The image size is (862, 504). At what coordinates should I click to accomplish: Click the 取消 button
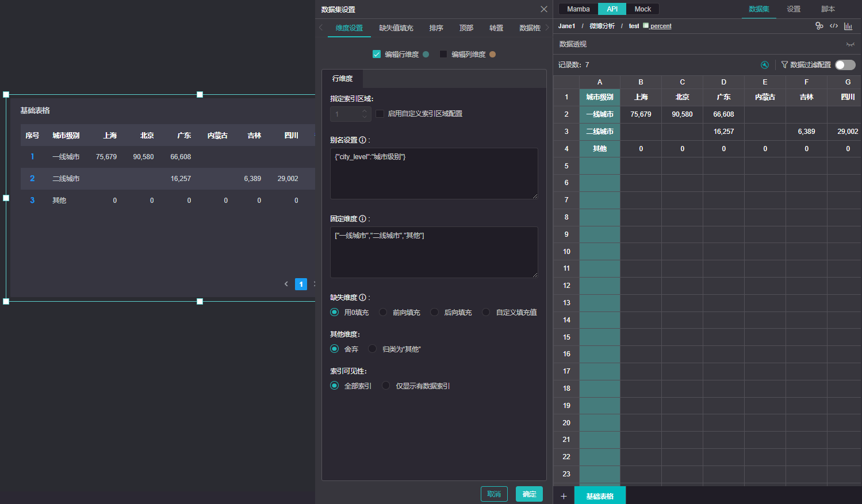[x=494, y=494]
